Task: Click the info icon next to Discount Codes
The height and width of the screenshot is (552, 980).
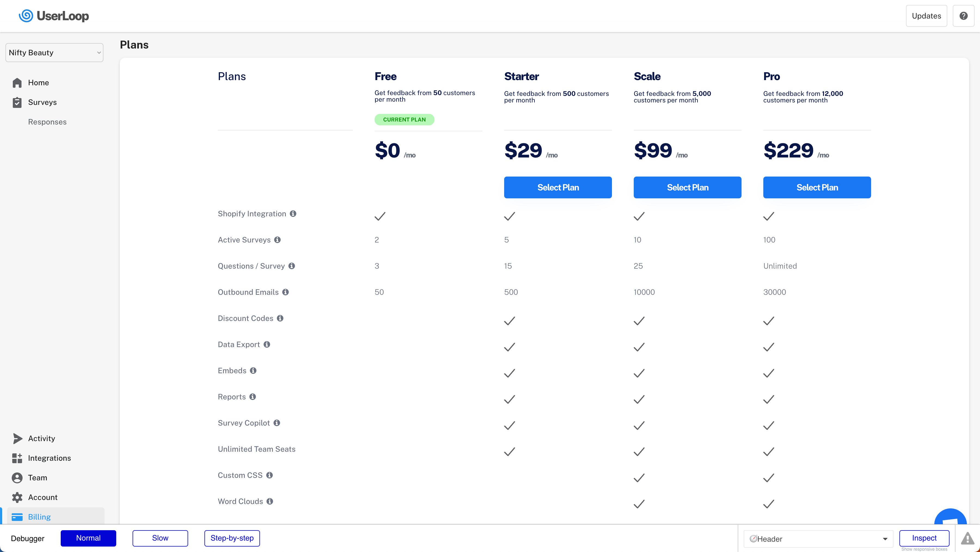Action: 280,318
